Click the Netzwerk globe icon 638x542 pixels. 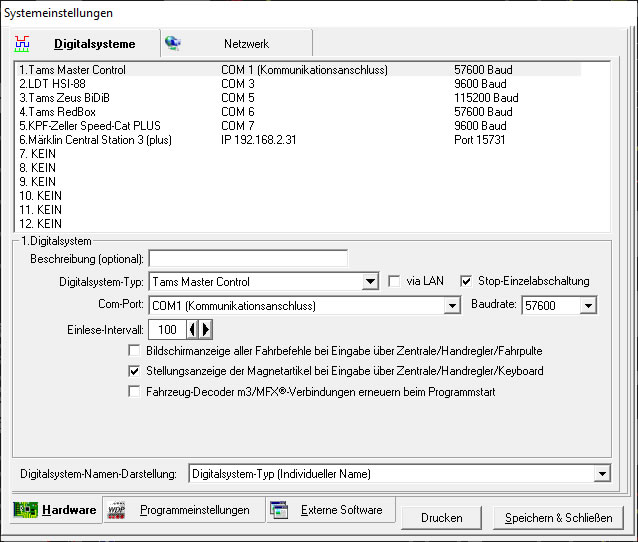[173, 44]
